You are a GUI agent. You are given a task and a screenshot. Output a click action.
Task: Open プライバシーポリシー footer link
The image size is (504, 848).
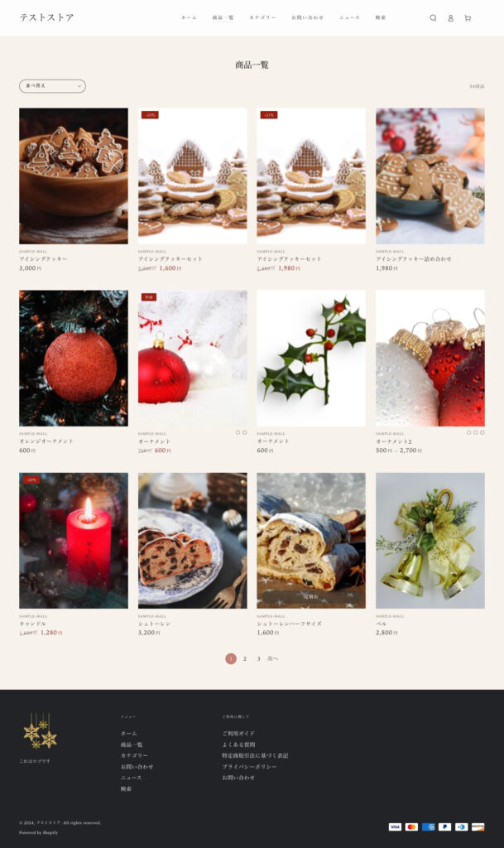tap(249, 766)
